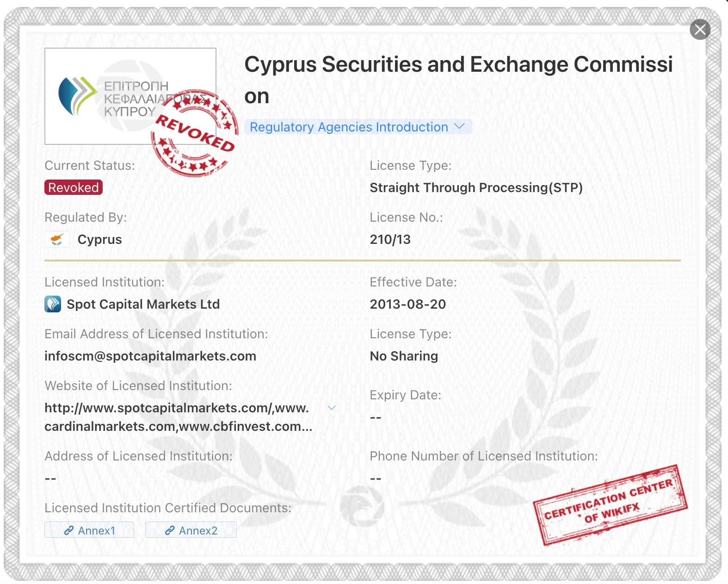Click the Certification Center of WikiFX stamp

coord(611,505)
